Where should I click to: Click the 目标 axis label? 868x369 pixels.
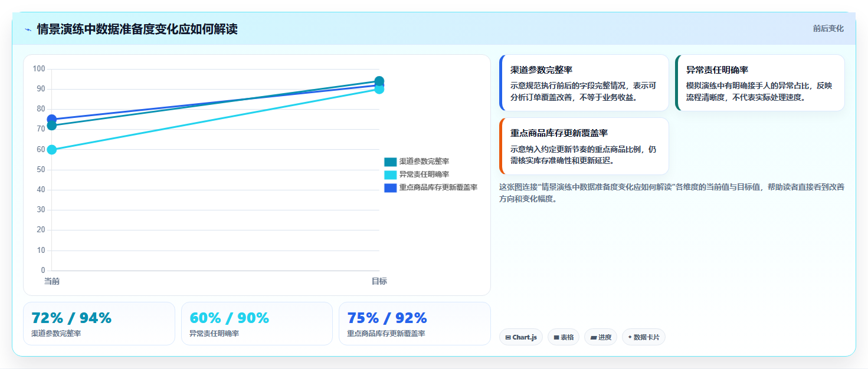click(x=379, y=282)
